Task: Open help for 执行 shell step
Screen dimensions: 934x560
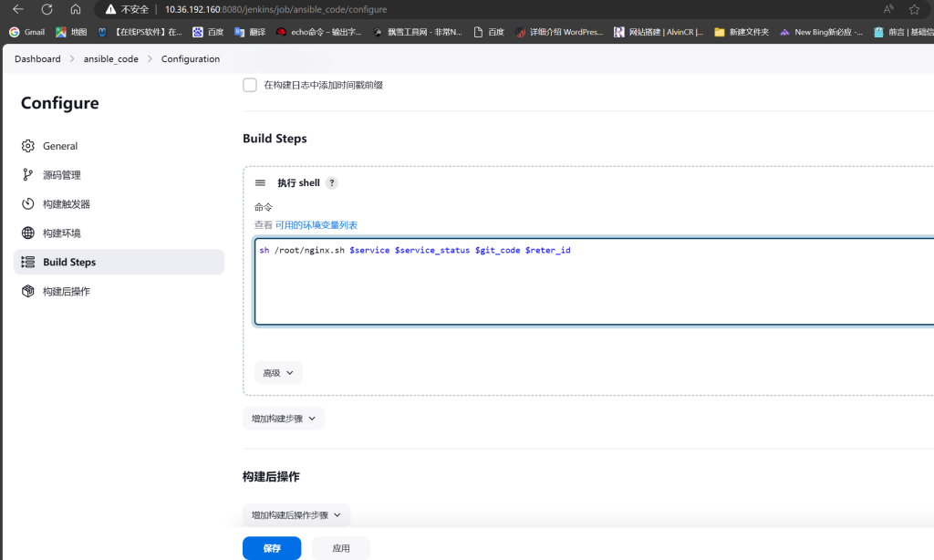Action: (332, 183)
